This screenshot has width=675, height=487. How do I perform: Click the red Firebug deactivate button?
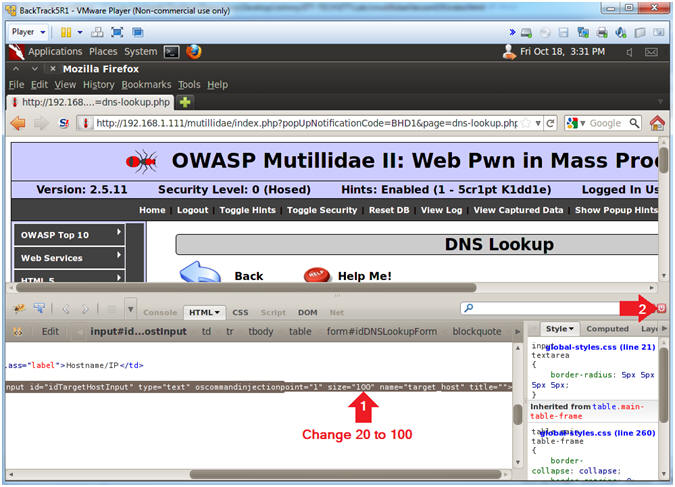coord(661,308)
